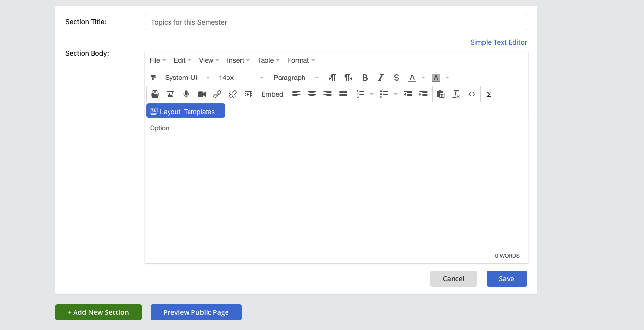
Task: Apply text color with the underlined A
Action: [412, 78]
